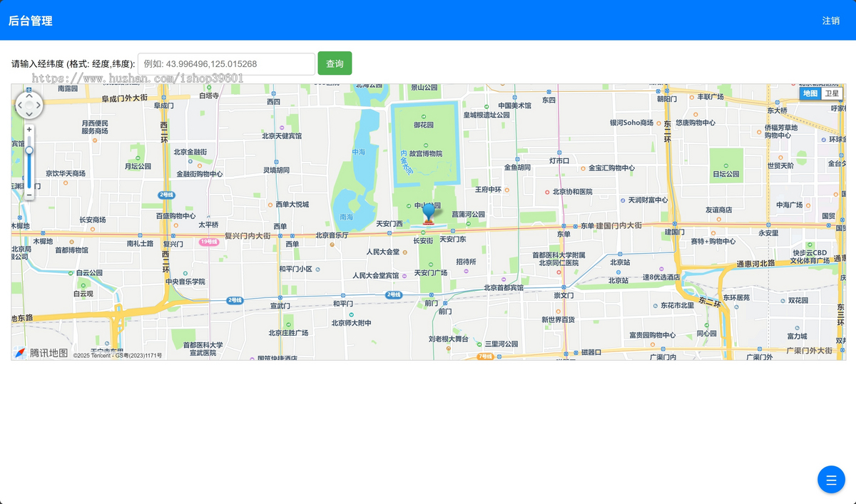This screenshot has width=856, height=504.
Task: Click the 王府中环 map label
Action: (489, 190)
